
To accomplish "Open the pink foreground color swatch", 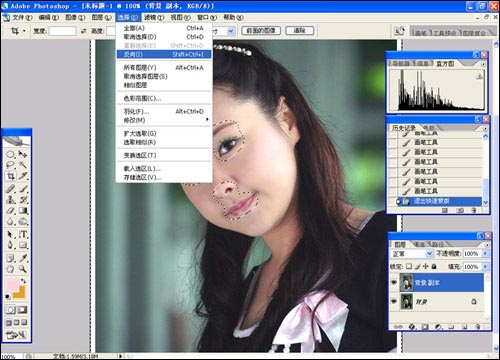I will point(12,286).
